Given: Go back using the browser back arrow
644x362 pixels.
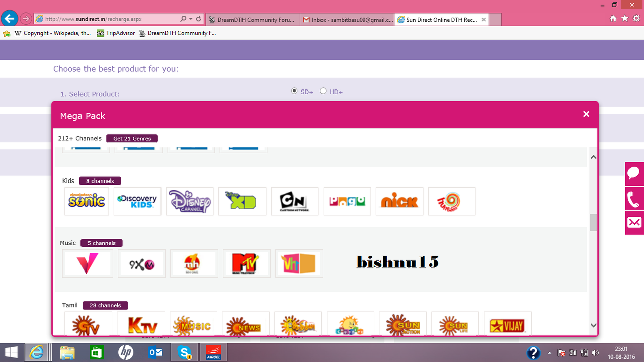Looking at the screenshot, I should tap(9, 19).
